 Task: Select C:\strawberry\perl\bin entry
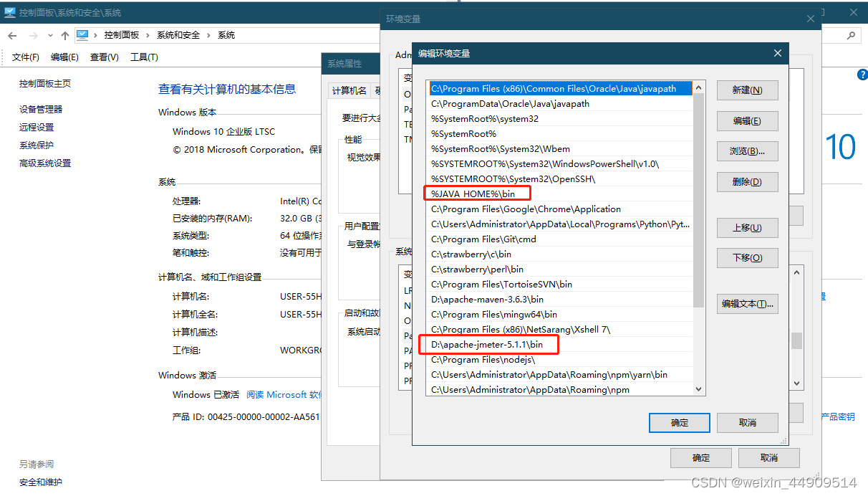[x=559, y=270]
